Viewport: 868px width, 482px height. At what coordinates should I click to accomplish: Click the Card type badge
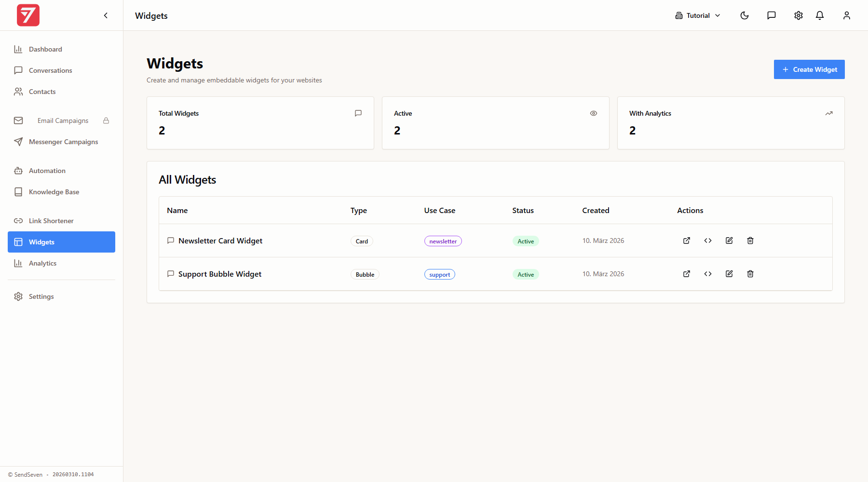click(362, 241)
